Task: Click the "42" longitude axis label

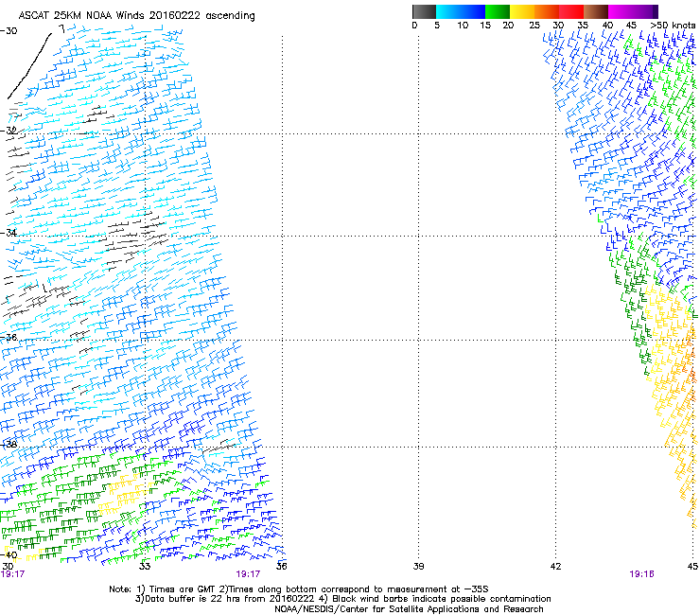Action: (555, 567)
